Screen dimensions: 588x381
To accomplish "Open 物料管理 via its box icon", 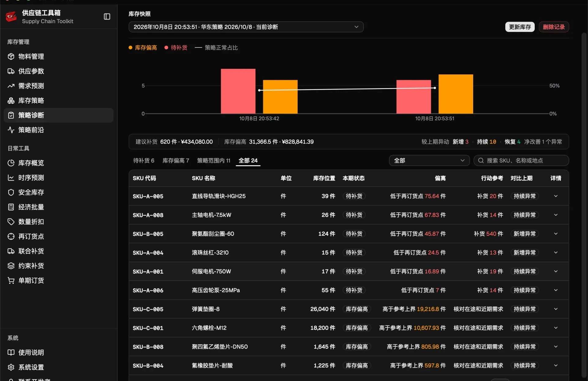I will (11, 56).
